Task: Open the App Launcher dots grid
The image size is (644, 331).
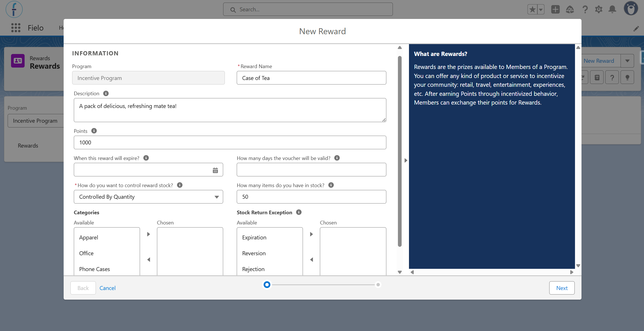Action: pyautogui.click(x=16, y=28)
